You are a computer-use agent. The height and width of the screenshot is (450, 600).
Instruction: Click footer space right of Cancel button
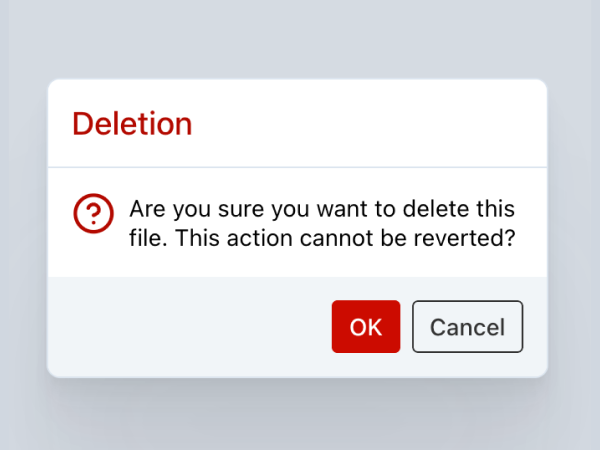[x=535, y=327]
